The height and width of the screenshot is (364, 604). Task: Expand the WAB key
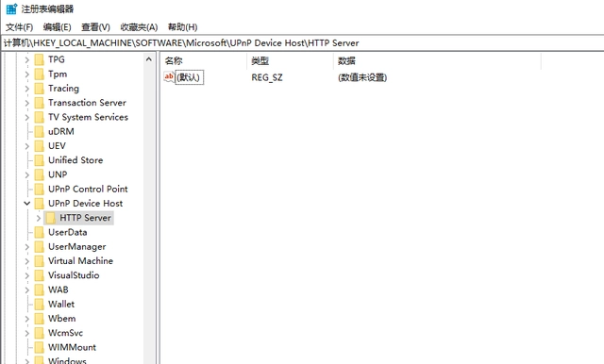point(27,290)
